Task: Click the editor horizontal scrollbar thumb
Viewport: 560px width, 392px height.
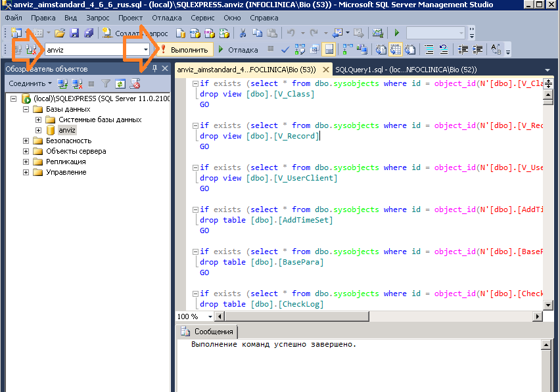Action: click(297, 316)
